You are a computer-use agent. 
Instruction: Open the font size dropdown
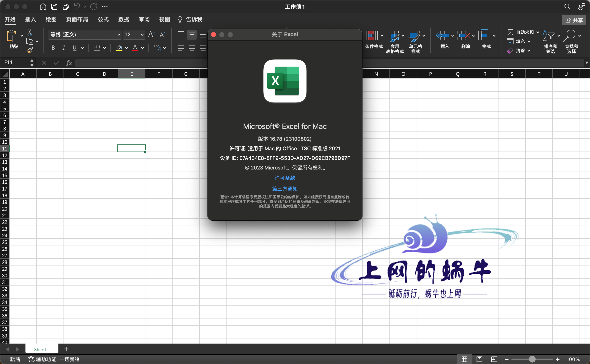coord(142,35)
